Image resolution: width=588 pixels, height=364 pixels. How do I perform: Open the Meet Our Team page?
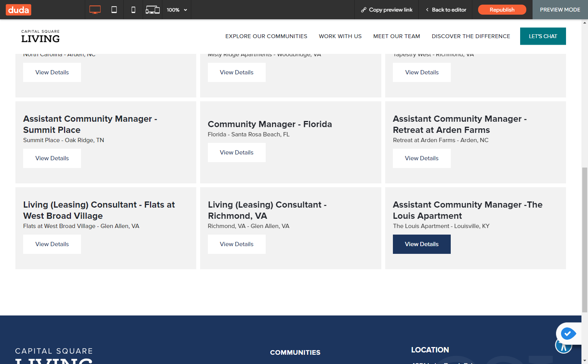(x=397, y=36)
